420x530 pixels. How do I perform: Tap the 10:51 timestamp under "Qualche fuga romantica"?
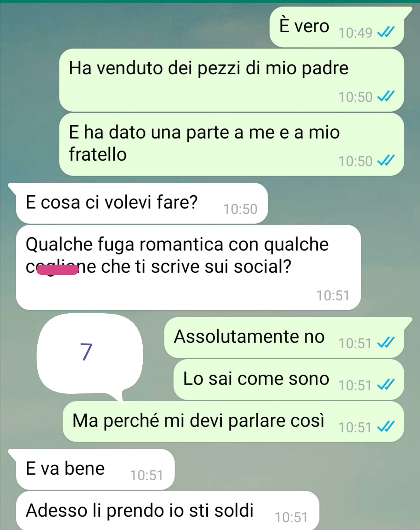coord(332,295)
